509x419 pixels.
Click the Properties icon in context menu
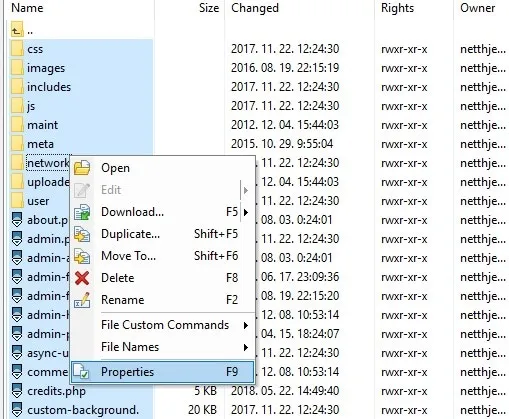click(81, 372)
